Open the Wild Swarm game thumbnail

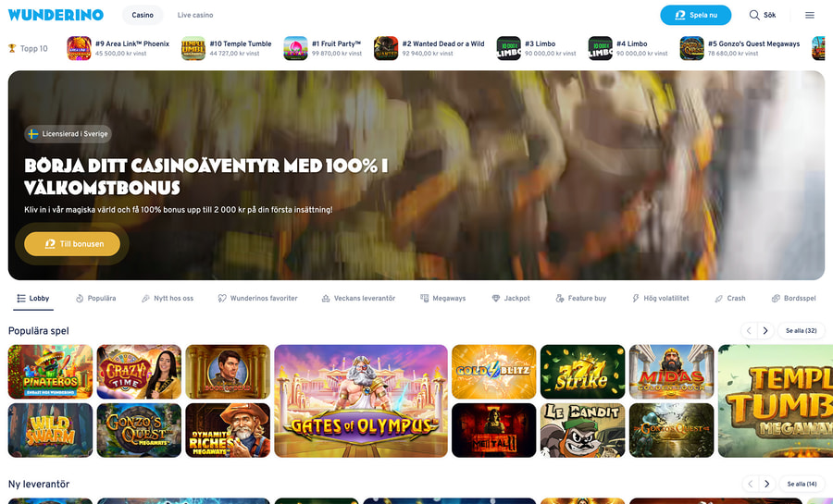50,430
